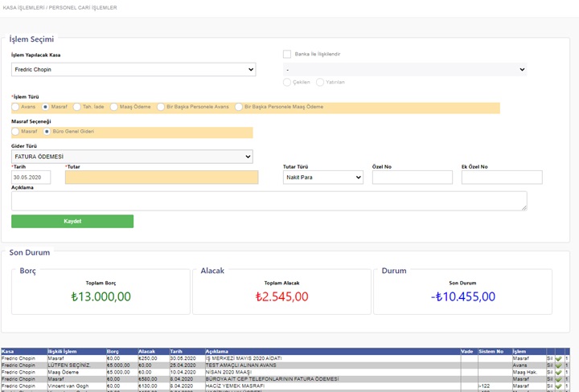This screenshot has height=392, width=579.
Task: Expand the Gider Türü dropdown
Action: 132,157
